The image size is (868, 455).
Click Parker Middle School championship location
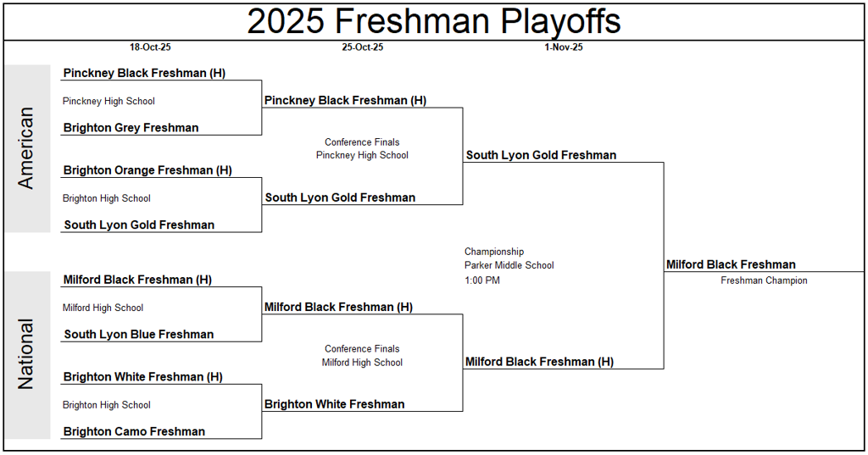(509, 265)
